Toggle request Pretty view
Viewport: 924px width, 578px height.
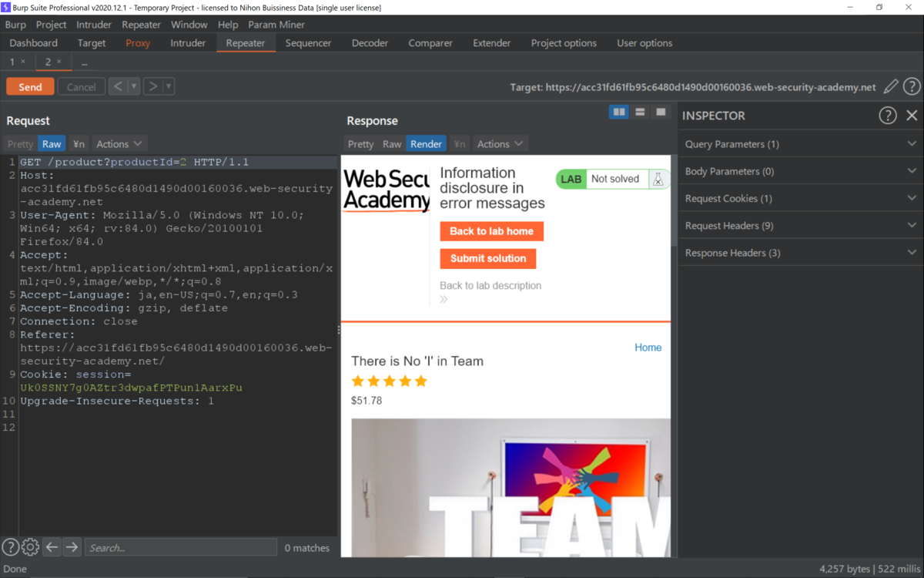[20, 144]
